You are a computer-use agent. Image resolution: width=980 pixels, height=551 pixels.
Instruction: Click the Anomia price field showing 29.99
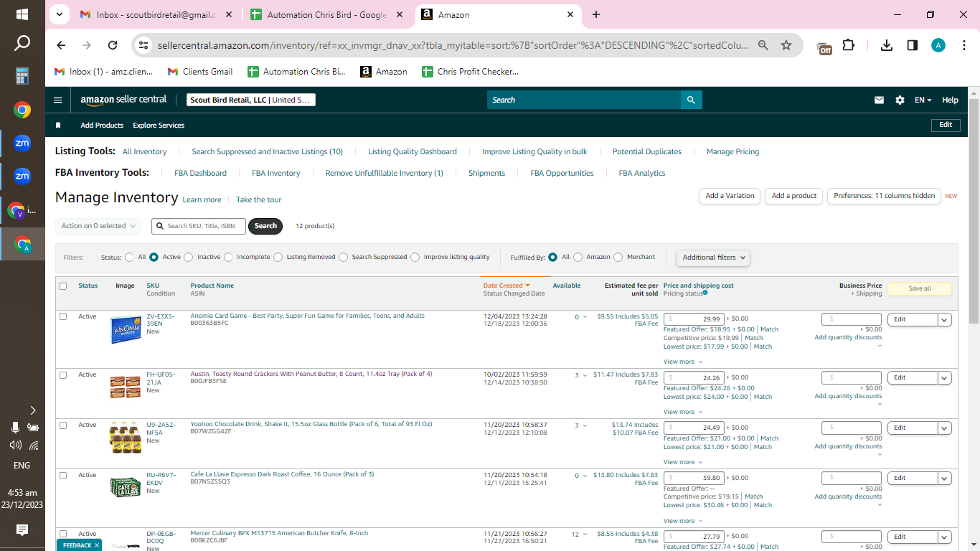[x=694, y=319]
